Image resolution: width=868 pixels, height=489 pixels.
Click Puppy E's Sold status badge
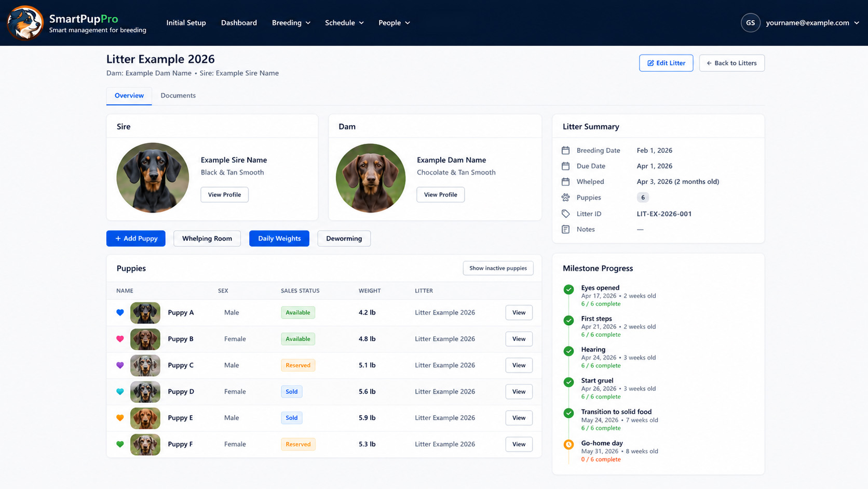coord(292,418)
